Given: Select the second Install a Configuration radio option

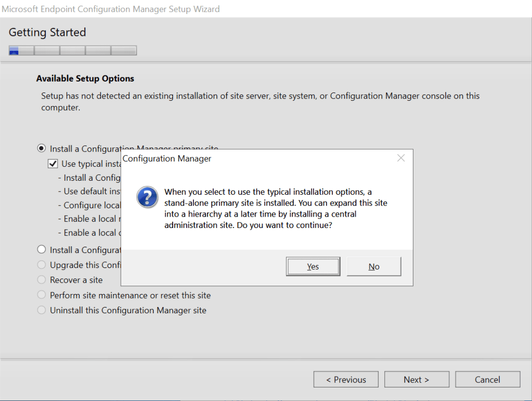Looking at the screenshot, I should coord(42,250).
